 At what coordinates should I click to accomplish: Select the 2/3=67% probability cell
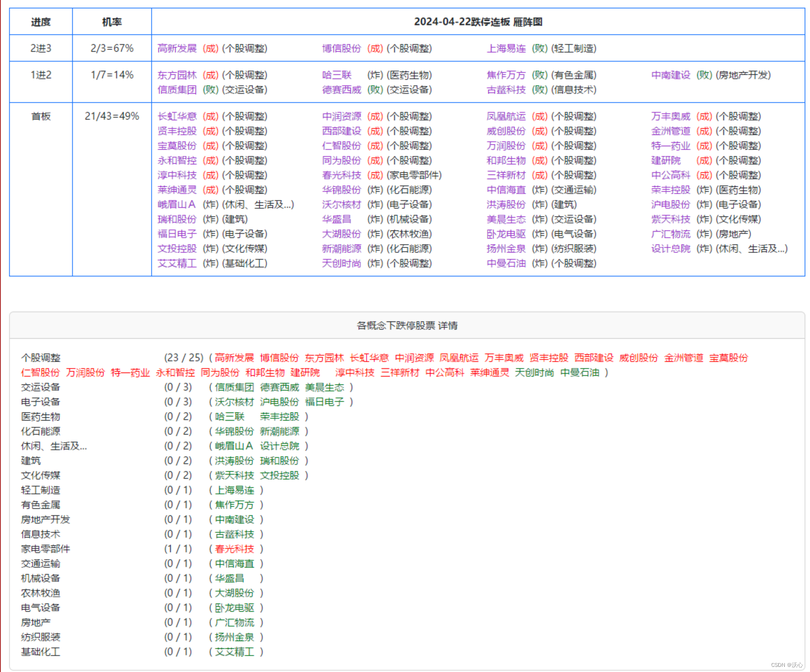(112, 49)
